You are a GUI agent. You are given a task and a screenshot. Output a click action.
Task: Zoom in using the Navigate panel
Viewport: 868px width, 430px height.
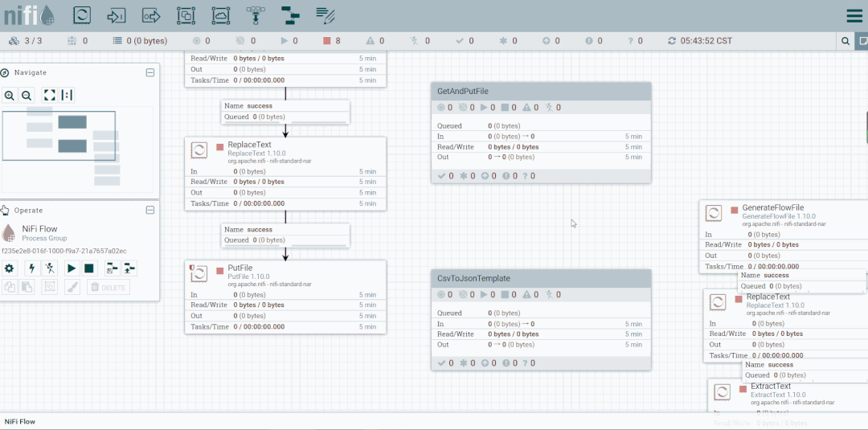pos(10,96)
